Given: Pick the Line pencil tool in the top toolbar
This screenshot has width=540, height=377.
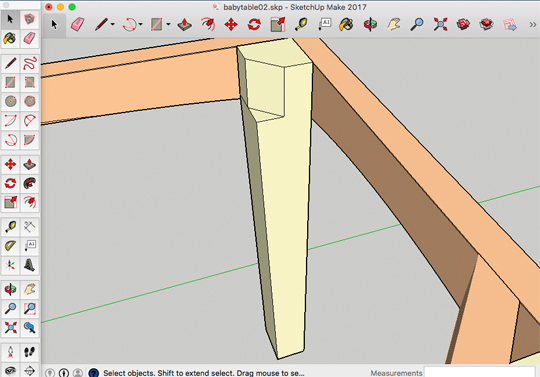Looking at the screenshot, I should click(x=101, y=25).
